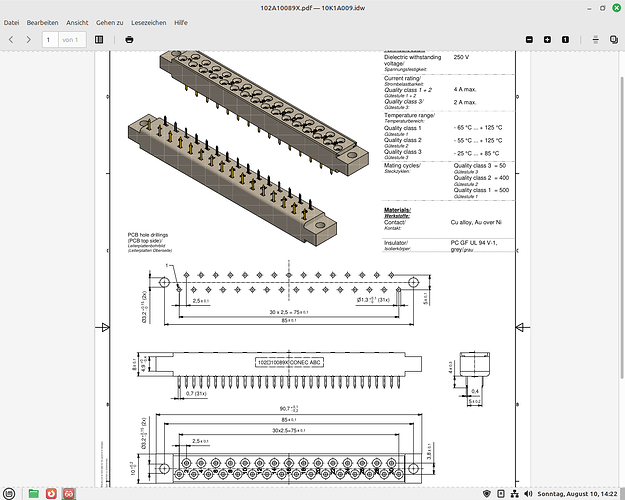Open the Bearbeiten menu
The image size is (625, 500).
click(x=42, y=23)
